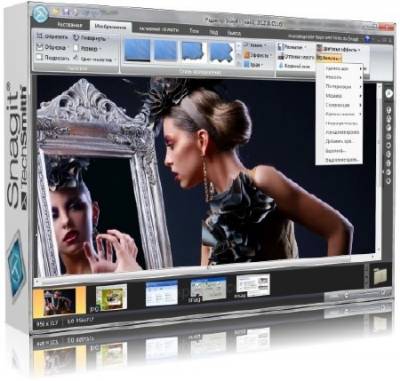Select the Trim (Подрезать) tool

click(x=52, y=58)
